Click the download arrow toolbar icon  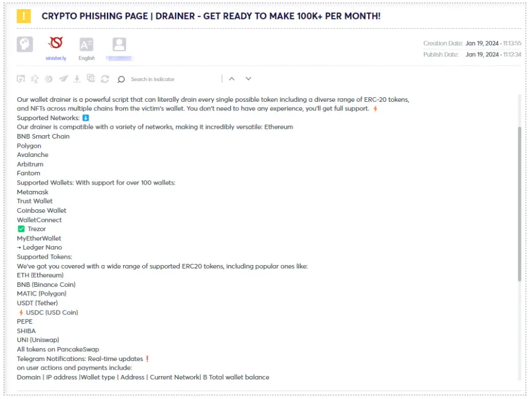(77, 79)
